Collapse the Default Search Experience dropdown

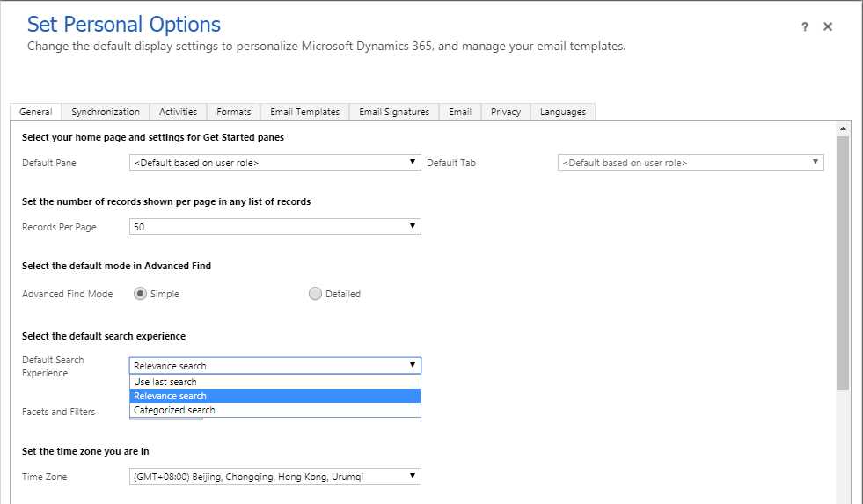[x=275, y=366]
